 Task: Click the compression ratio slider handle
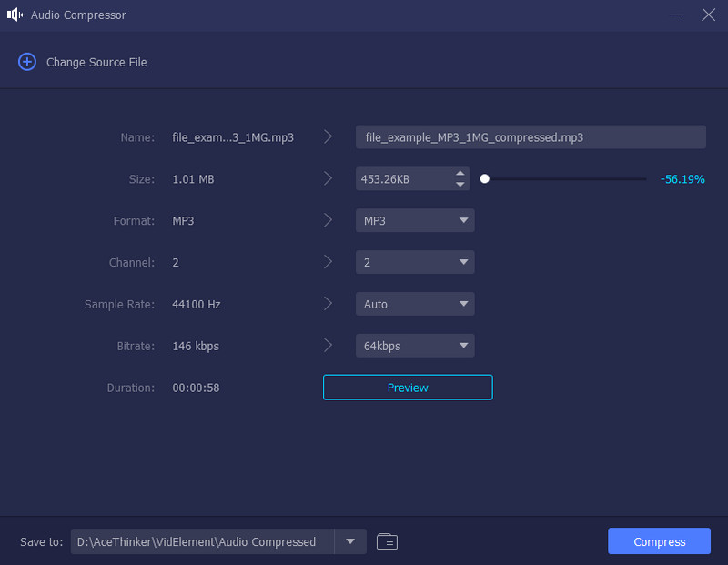[x=485, y=179]
